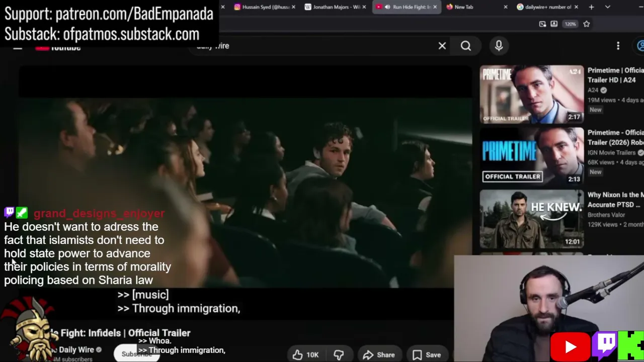The height and width of the screenshot is (362, 644).
Task: Bookmark this page with the star icon
Action: tap(587, 24)
